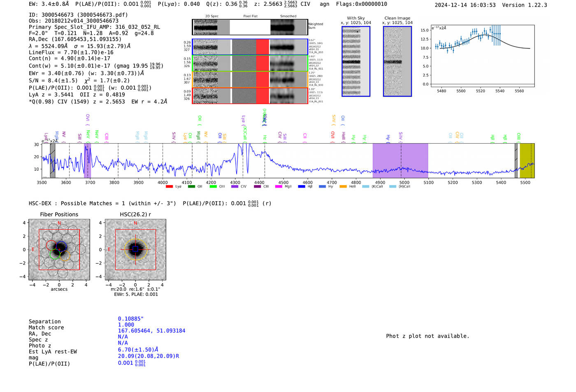Viewport: 576px width, 392px height.
Task: Click the Obs: 20180212v014_3000546673 line
Action: 74,21
